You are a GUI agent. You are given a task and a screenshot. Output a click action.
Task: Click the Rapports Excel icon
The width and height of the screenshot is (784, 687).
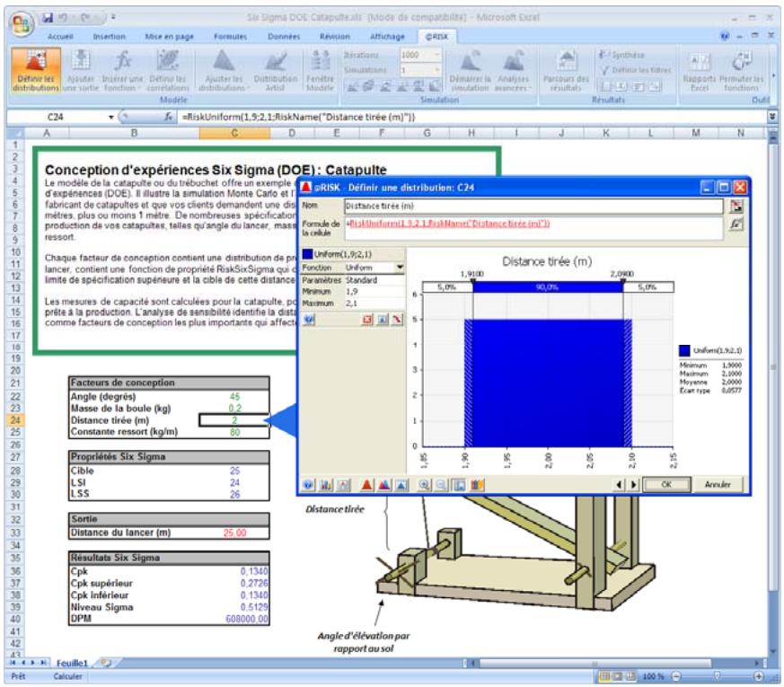[700, 70]
